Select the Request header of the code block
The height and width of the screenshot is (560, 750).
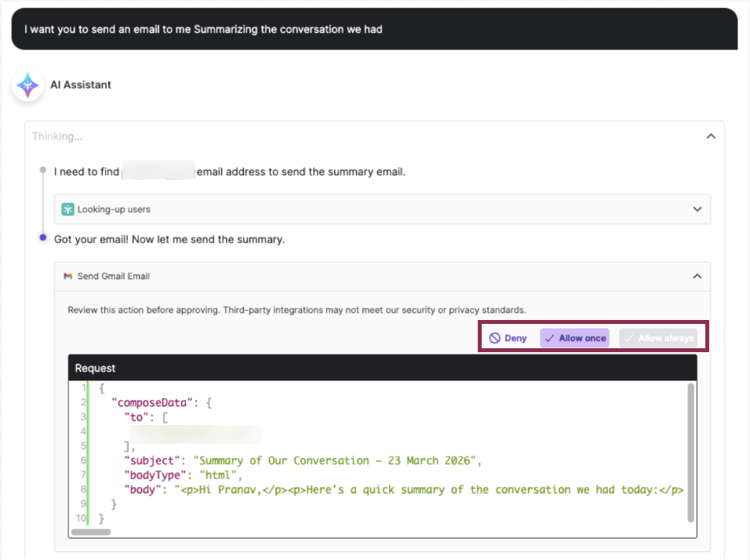95,367
